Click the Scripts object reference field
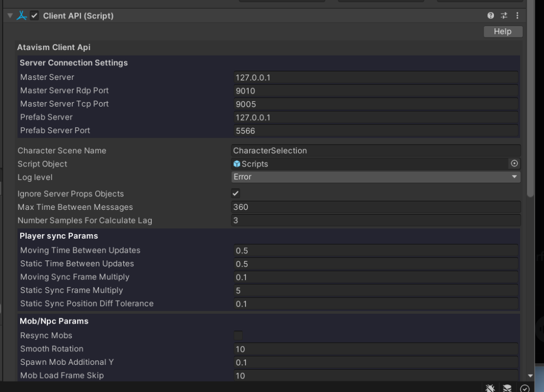 click(x=370, y=164)
